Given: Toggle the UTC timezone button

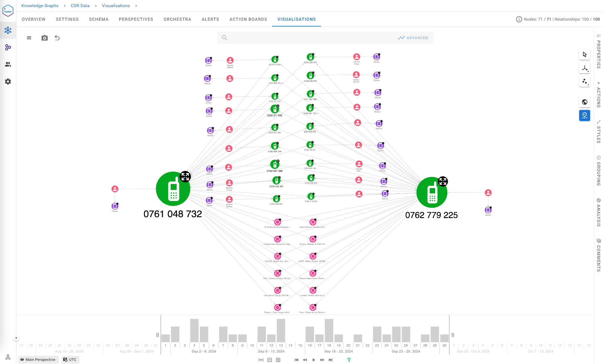Looking at the screenshot, I should coord(70,360).
